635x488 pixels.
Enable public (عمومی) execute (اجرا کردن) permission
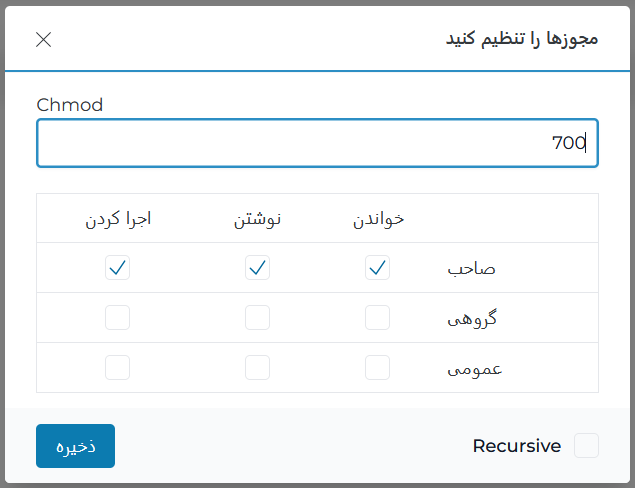click(117, 368)
